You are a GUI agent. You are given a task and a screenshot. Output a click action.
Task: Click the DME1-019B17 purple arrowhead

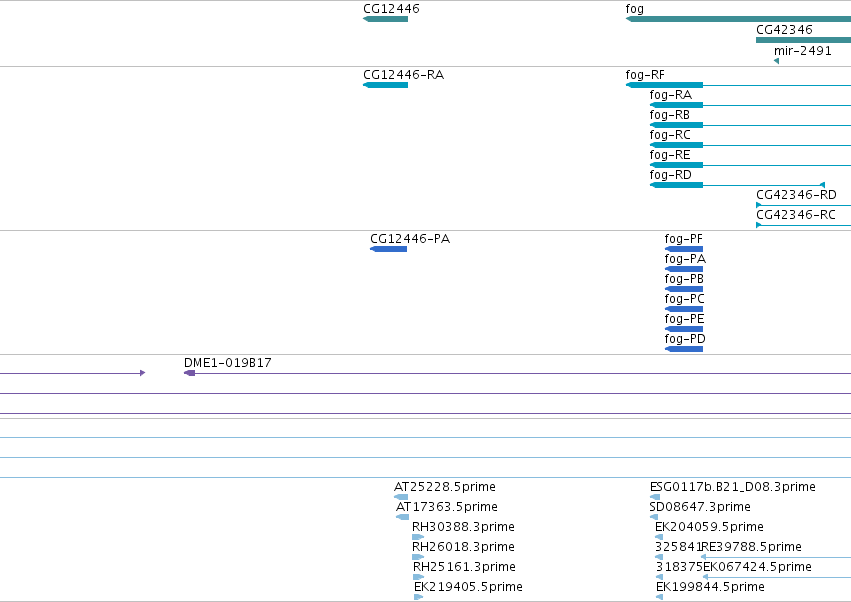coord(189,373)
